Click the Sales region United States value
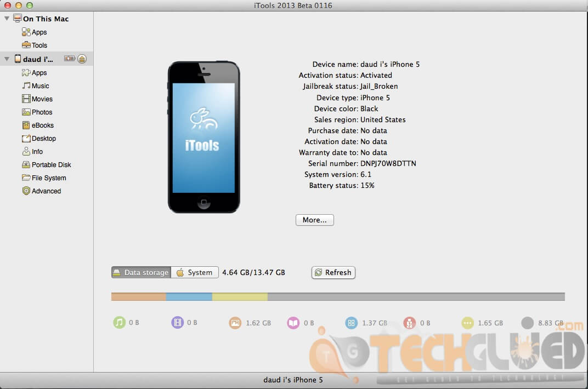The height and width of the screenshot is (389, 588). click(383, 119)
